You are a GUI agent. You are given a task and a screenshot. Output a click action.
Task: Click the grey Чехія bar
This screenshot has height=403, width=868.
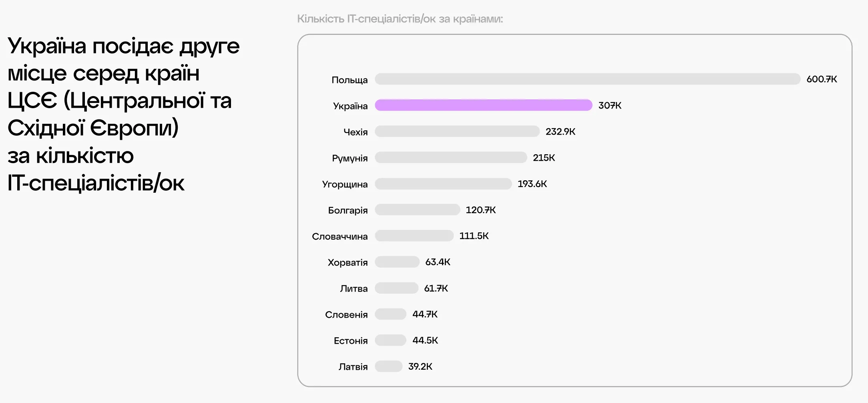coord(457,131)
